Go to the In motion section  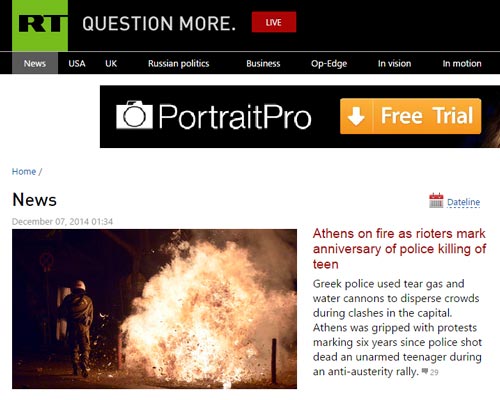tap(462, 63)
